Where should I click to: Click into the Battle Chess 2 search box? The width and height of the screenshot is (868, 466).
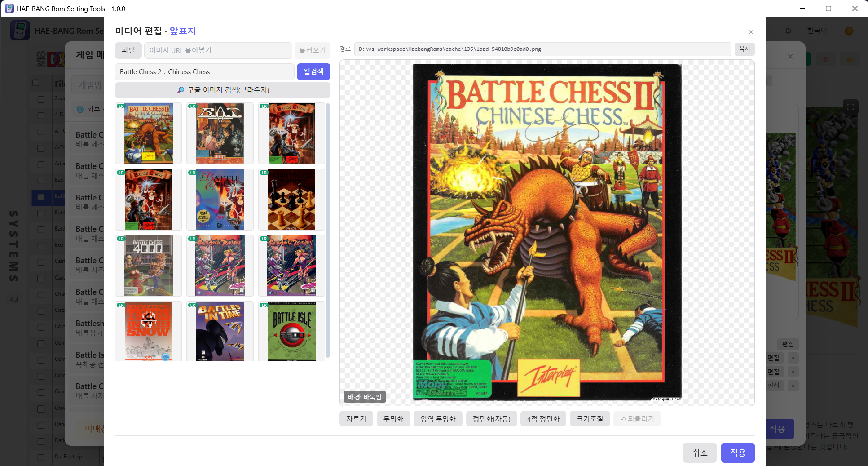pos(205,72)
